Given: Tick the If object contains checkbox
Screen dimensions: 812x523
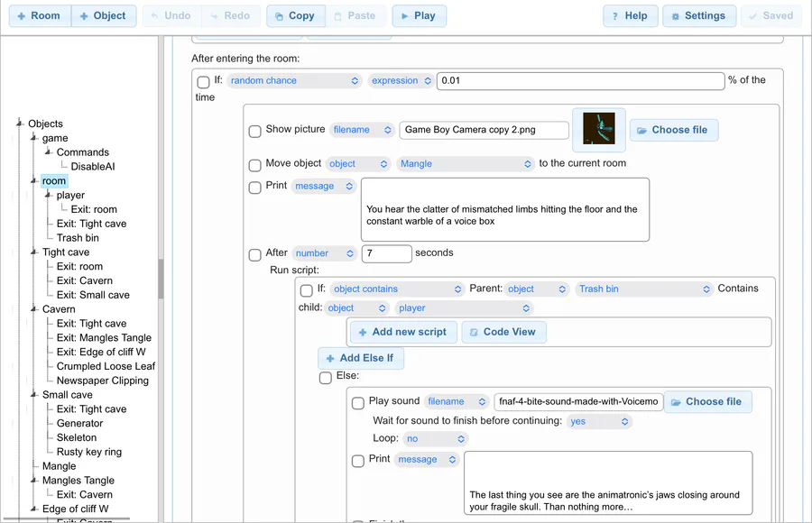Looking at the screenshot, I should click(307, 290).
